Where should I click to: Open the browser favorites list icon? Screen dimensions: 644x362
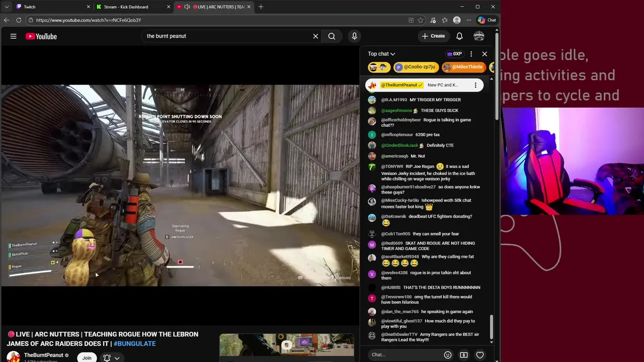[445, 20]
